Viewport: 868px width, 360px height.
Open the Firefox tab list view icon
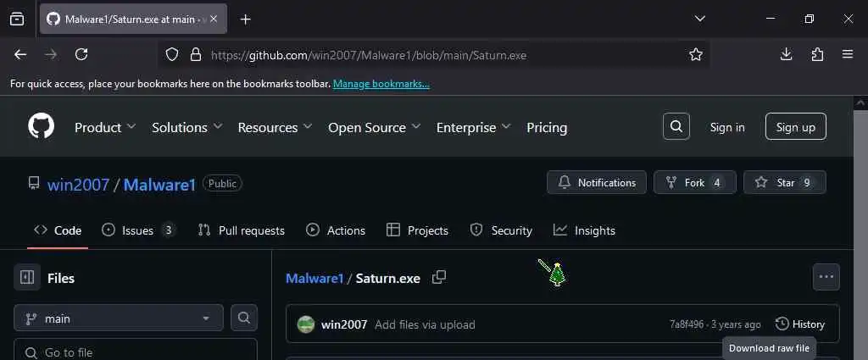[17, 19]
